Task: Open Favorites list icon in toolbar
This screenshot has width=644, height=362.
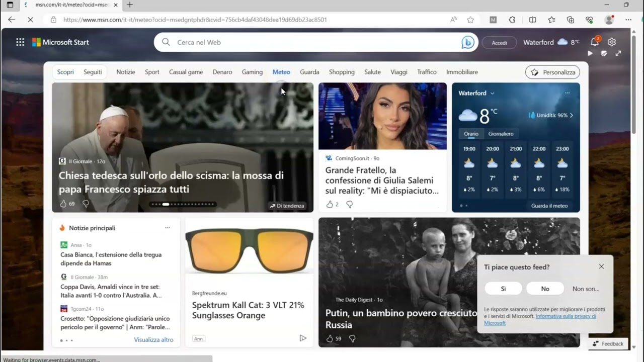Action: pyautogui.click(x=551, y=20)
